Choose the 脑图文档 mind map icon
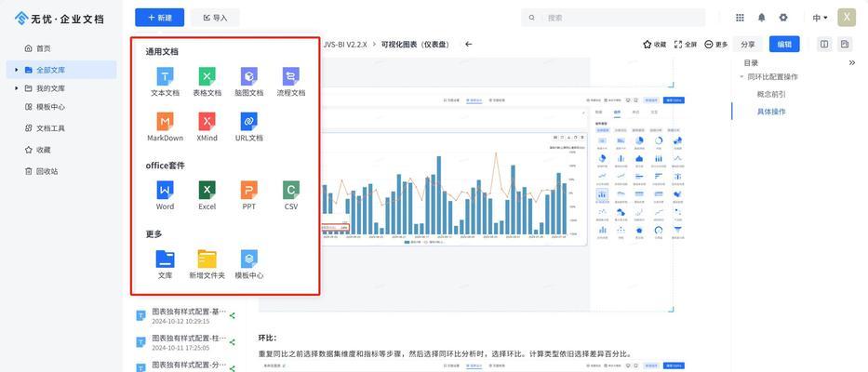 coord(248,77)
